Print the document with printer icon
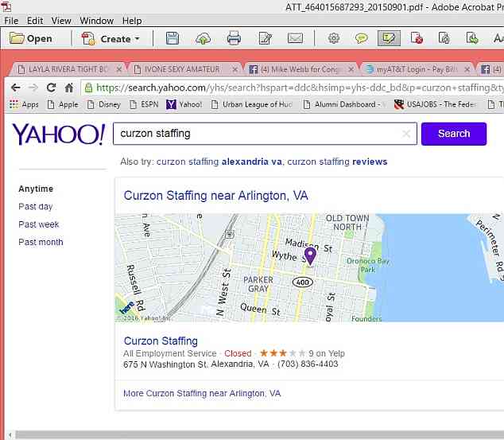The width and height of the screenshot is (504, 440). click(234, 38)
